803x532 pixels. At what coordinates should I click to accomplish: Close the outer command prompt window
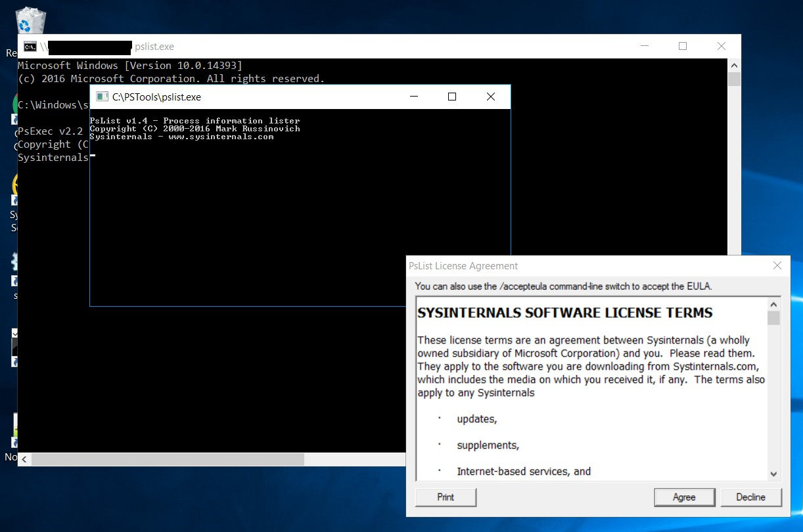pos(722,46)
